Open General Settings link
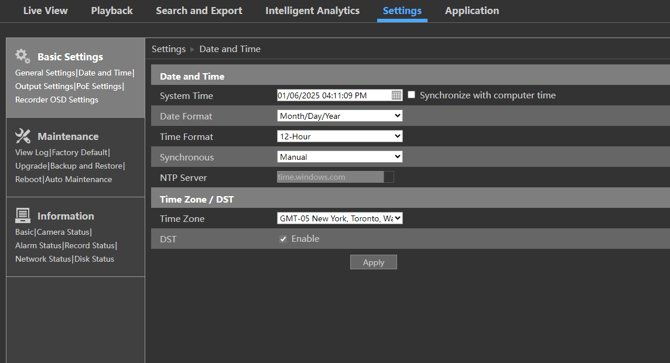Image resolution: width=670 pixels, height=363 pixels. tap(45, 73)
